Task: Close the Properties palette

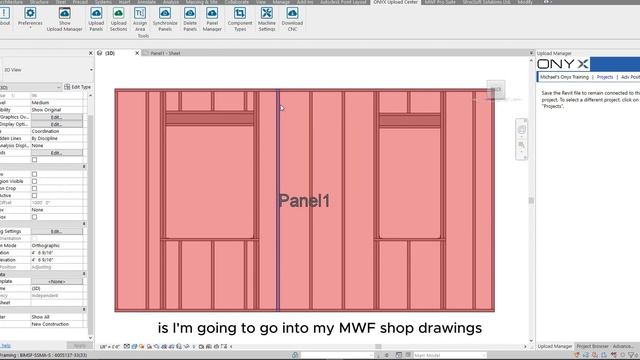Action: coord(91,53)
